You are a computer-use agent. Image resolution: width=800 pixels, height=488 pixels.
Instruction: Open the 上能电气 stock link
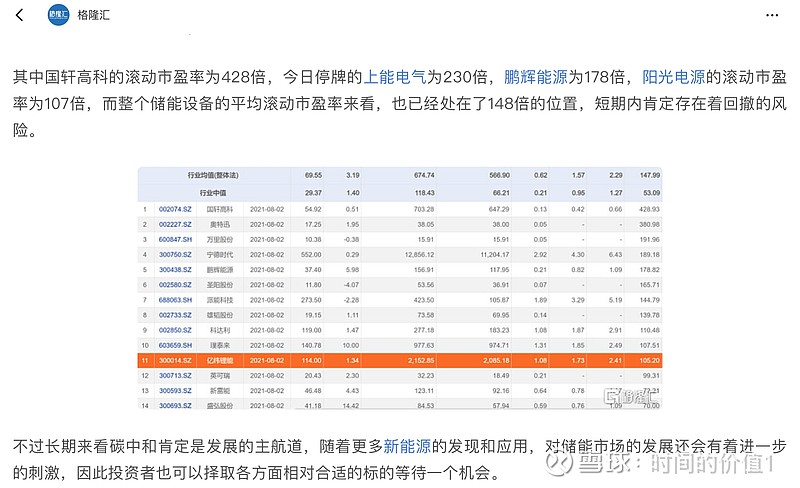coord(394,77)
